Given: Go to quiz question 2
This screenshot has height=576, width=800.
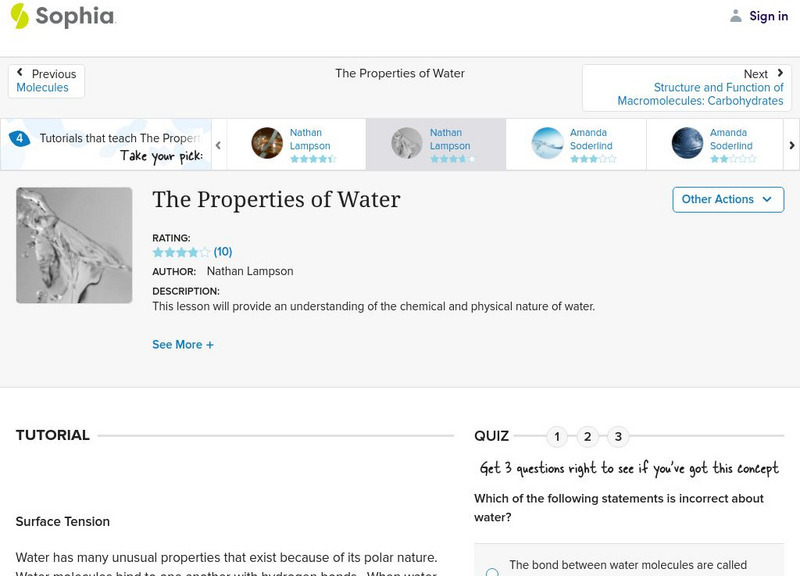Looking at the screenshot, I should [588, 436].
